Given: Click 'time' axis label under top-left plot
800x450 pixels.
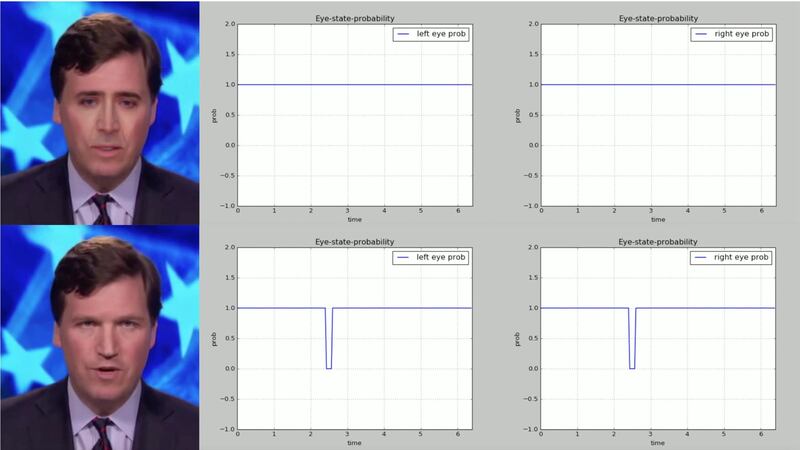Looking at the screenshot, I should [354, 220].
